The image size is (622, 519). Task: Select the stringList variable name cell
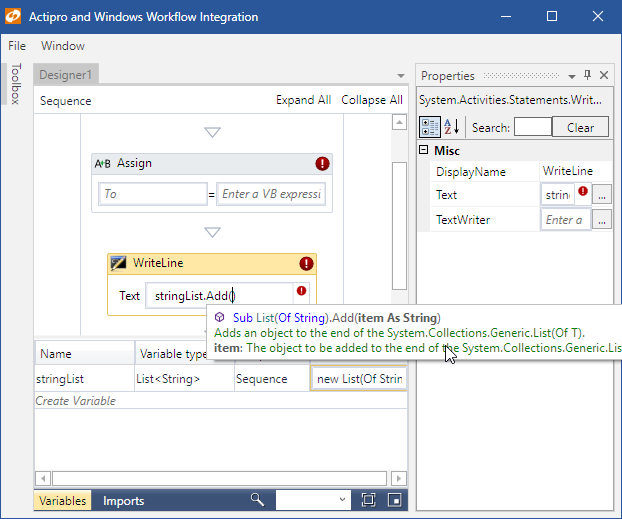point(84,379)
